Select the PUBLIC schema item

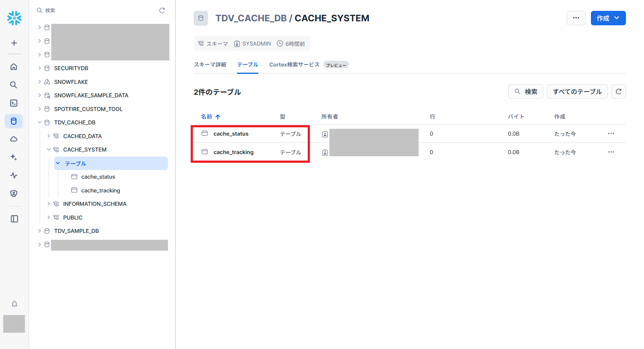pyautogui.click(x=73, y=217)
